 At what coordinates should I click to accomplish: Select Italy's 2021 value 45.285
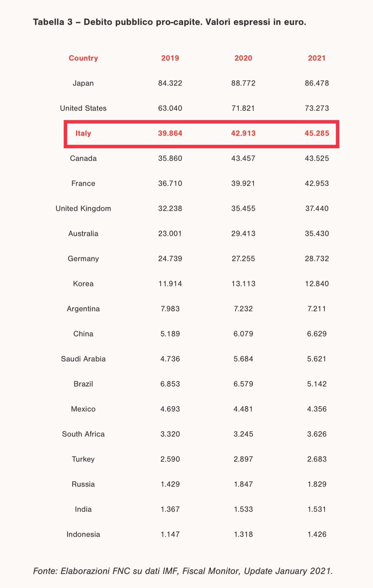coord(317,133)
